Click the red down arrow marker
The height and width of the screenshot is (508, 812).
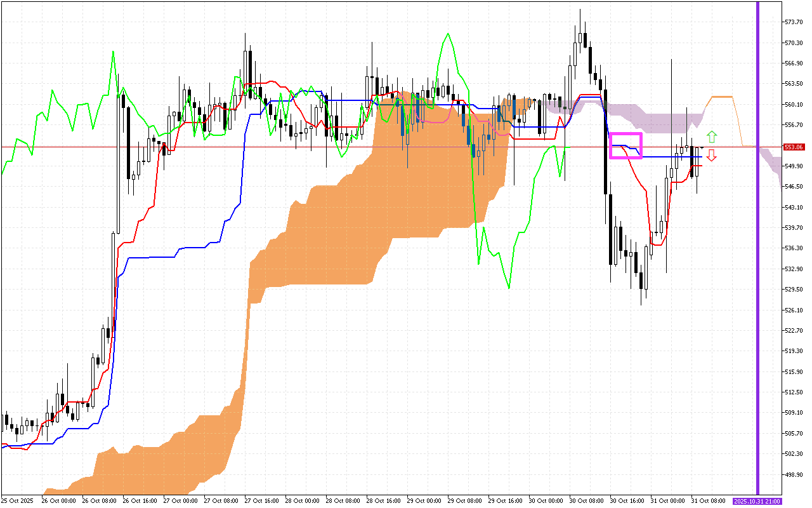(x=712, y=155)
